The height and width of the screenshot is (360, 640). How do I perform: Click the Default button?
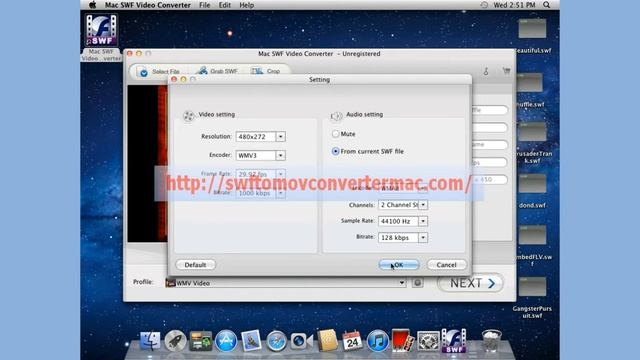[x=196, y=264]
